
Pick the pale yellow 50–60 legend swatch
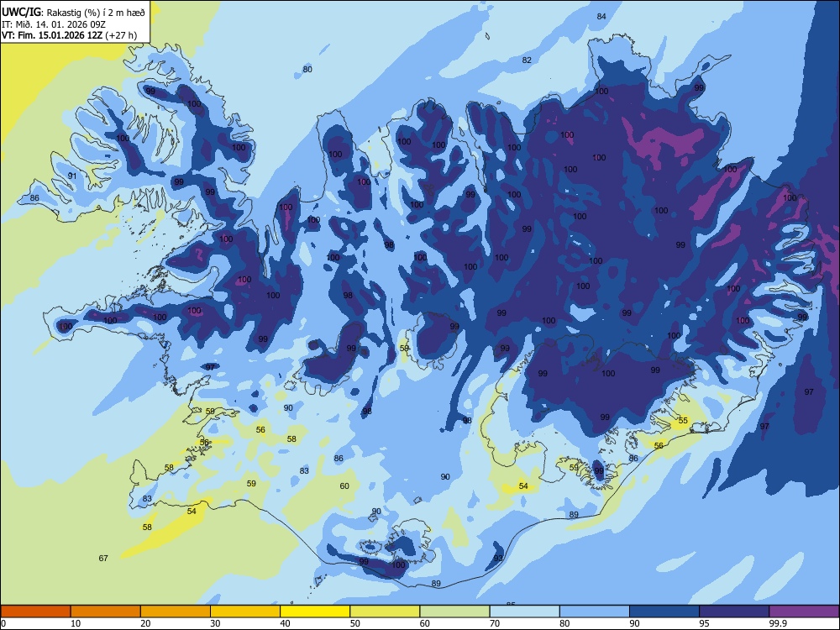point(386,612)
